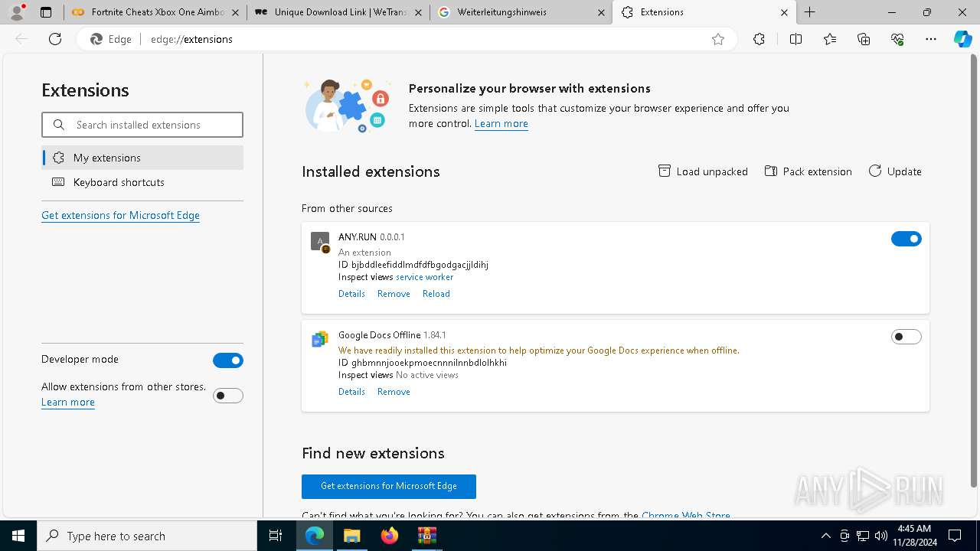The height and width of the screenshot is (551, 980).
Task: Remove the ANY.RUN extension
Action: (x=394, y=294)
